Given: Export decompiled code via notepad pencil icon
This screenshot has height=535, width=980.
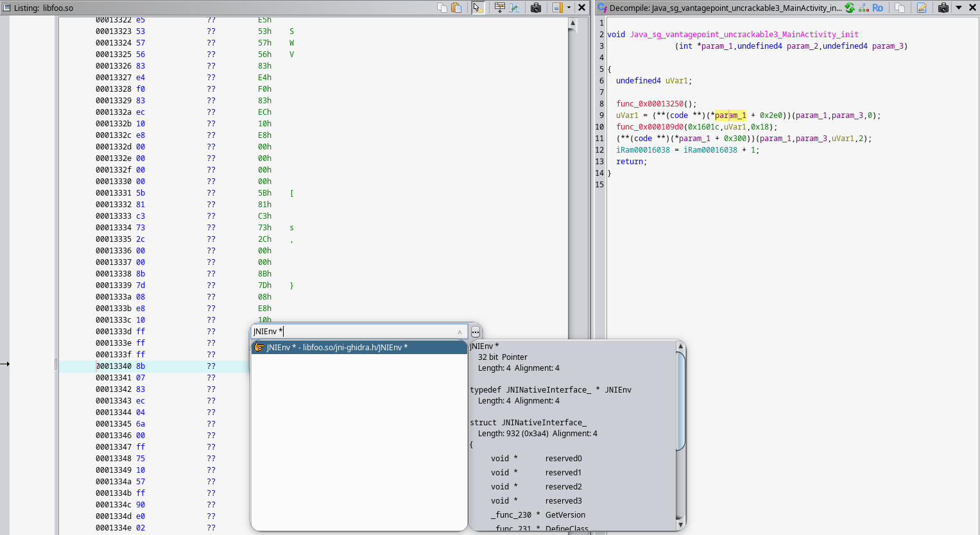Looking at the screenshot, I should pos(922,8).
